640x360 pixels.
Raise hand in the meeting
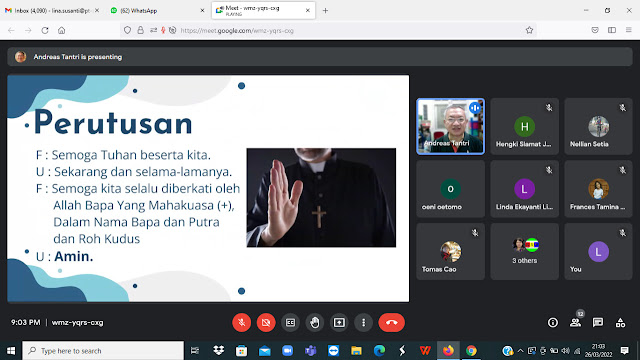315,322
